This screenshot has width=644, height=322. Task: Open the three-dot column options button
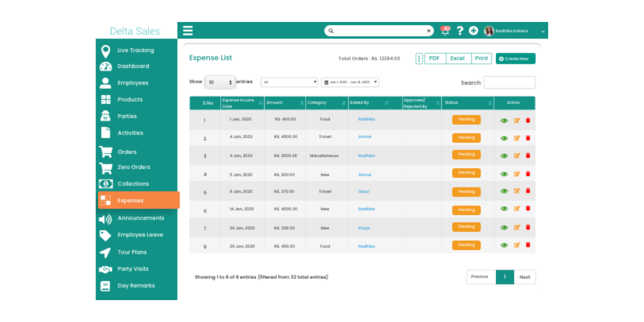click(x=419, y=59)
